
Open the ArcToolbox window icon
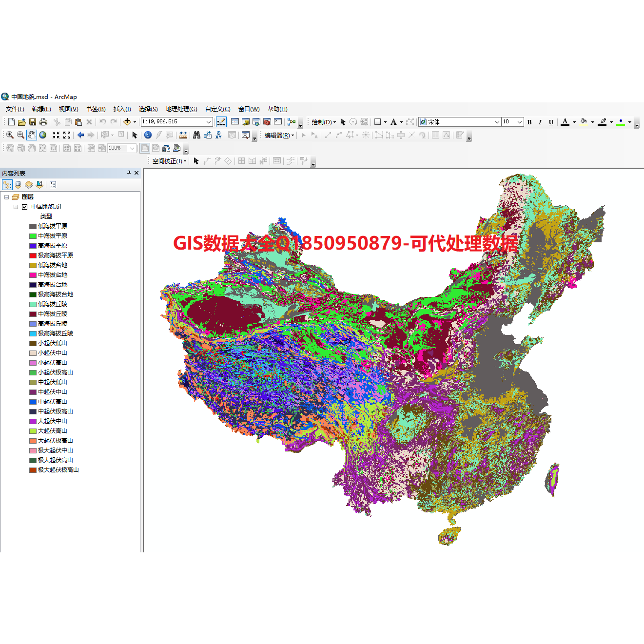pos(268,121)
